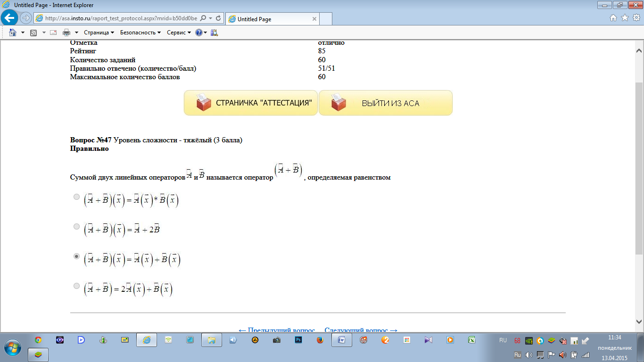The width and height of the screenshot is (644, 362).
Task: Select the option with 2A(x) + B(x)
Action: [77, 286]
